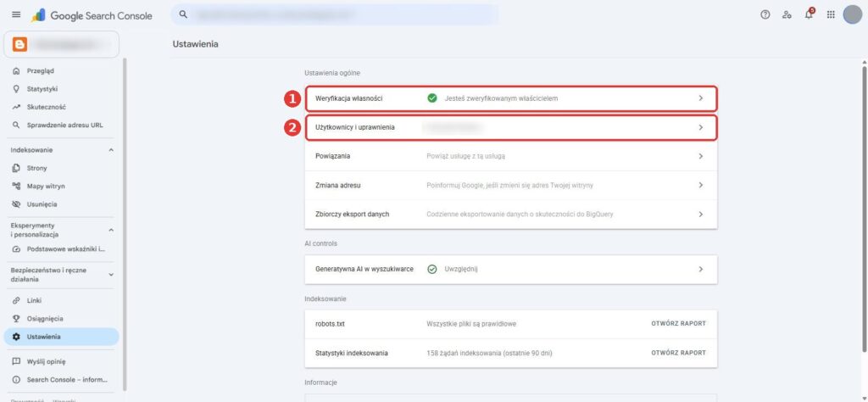Go to Statystyki in sidebar
The width and height of the screenshot is (868, 402).
[x=61, y=88]
